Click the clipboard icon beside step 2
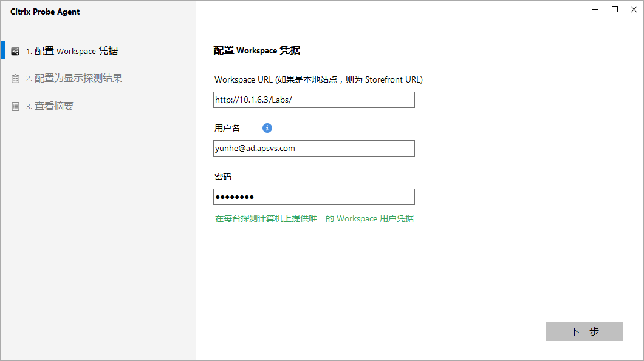Viewport: 644px width, 361px height. (x=15, y=79)
